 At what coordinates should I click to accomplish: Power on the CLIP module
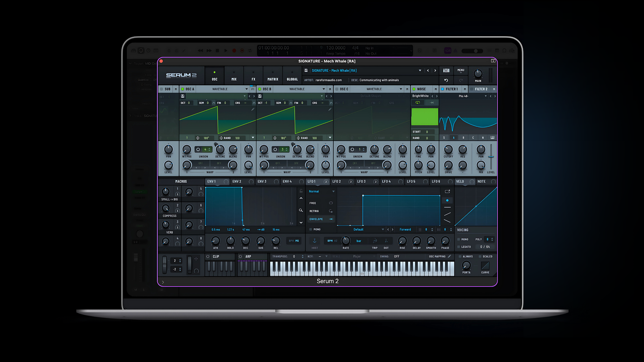[x=208, y=257]
